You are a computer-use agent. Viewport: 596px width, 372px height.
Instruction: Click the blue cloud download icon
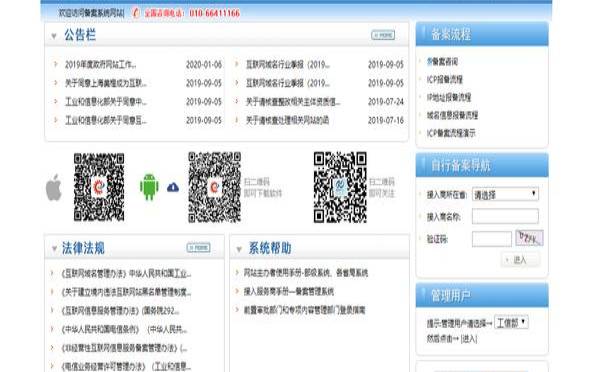(173, 187)
